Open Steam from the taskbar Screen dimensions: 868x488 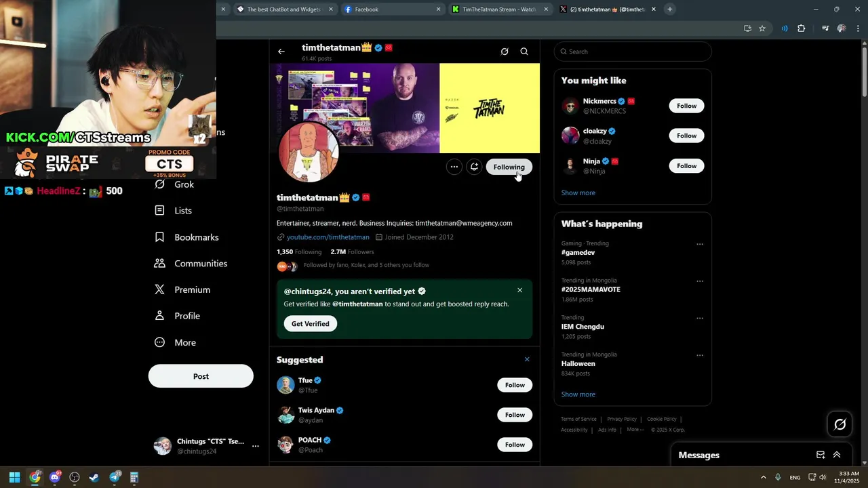coord(94,477)
